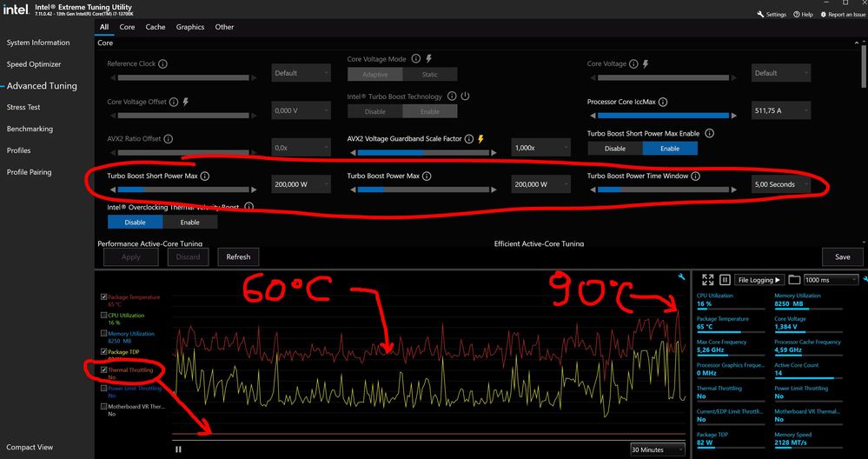Adjust Processor Core IccMax slider

[664, 116]
